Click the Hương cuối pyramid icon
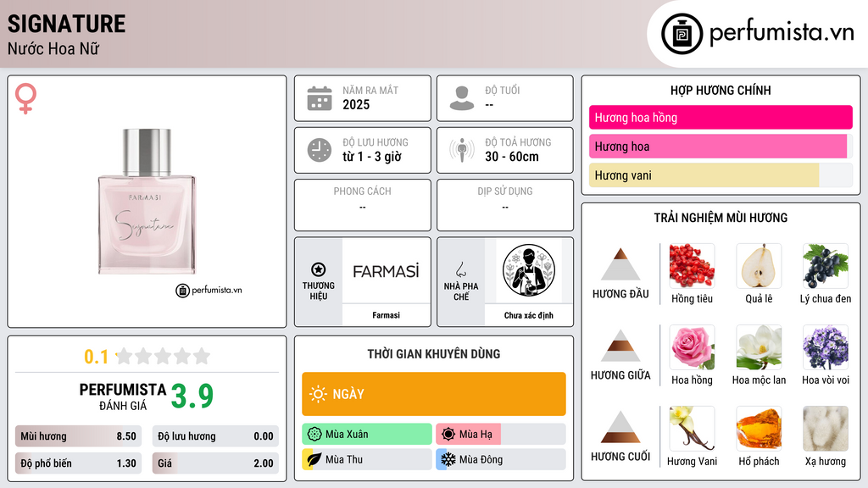 point(620,427)
